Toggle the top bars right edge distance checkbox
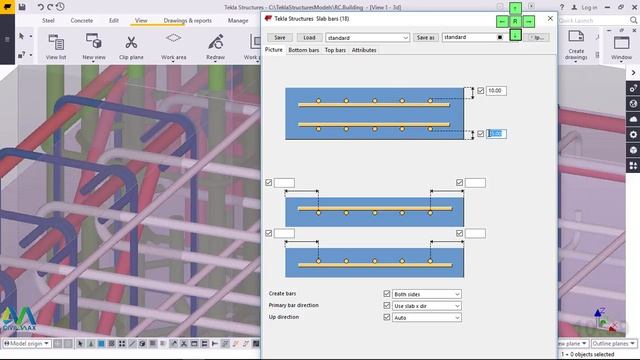The height and width of the screenshot is (360, 640). [x=460, y=182]
